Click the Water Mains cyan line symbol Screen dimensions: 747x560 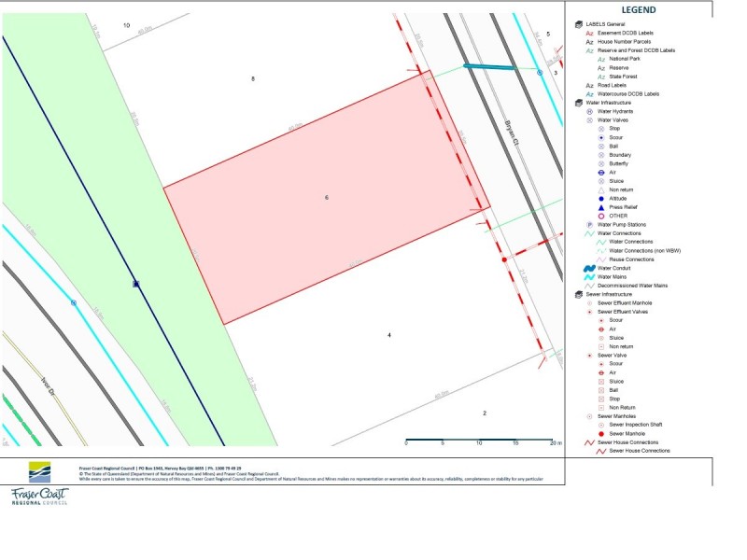click(590, 277)
